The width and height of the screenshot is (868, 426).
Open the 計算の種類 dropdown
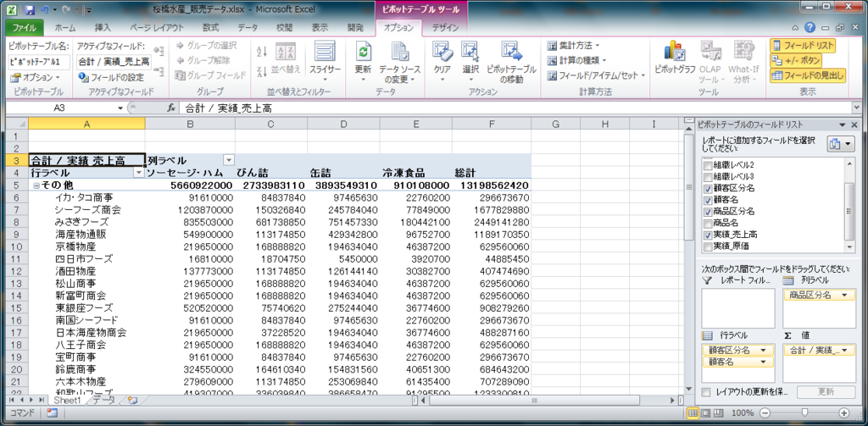click(x=576, y=60)
